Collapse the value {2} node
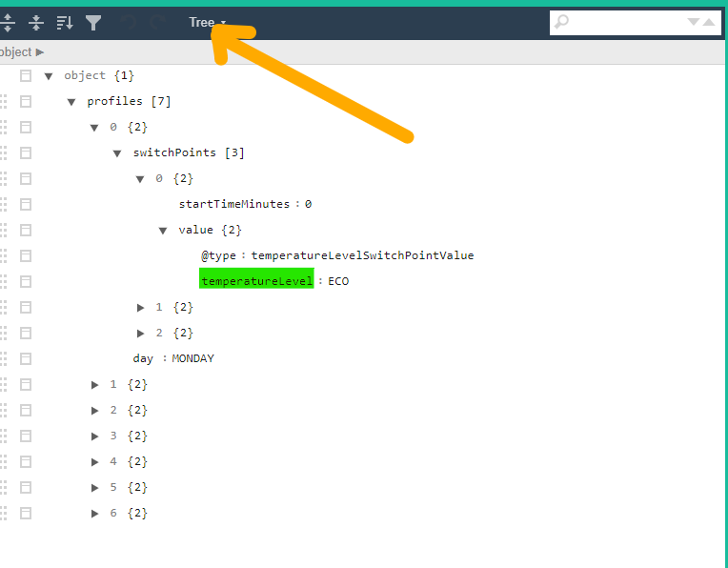The image size is (728, 568). [163, 231]
